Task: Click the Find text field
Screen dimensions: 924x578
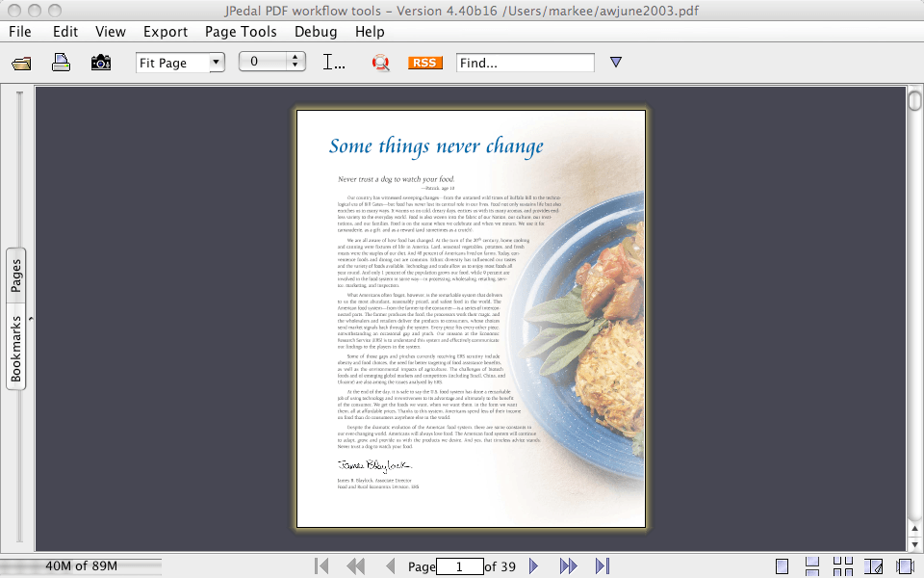Action: pyautogui.click(x=525, y=63)
